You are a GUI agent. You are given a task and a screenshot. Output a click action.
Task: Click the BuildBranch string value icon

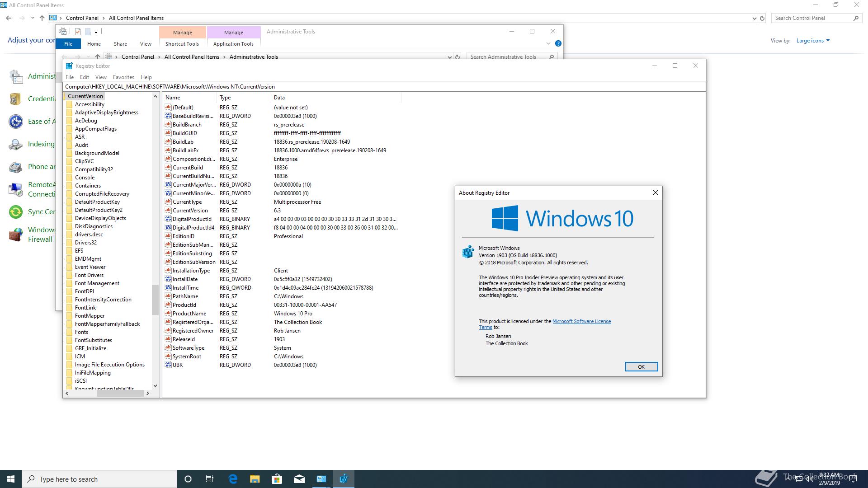coord(168,125)
